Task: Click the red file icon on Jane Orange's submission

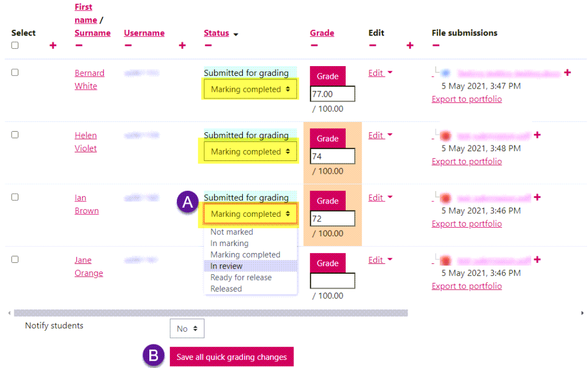Action: [x=446, y=259]
